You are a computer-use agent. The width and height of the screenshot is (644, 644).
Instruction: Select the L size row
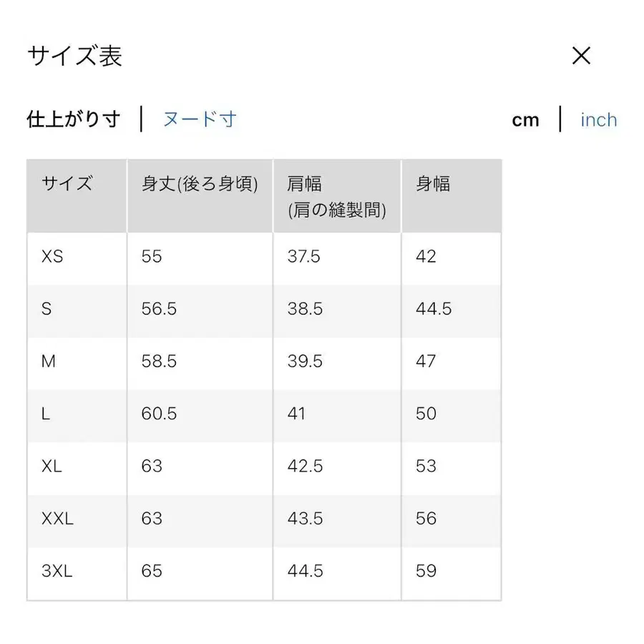tap(45, 414)
